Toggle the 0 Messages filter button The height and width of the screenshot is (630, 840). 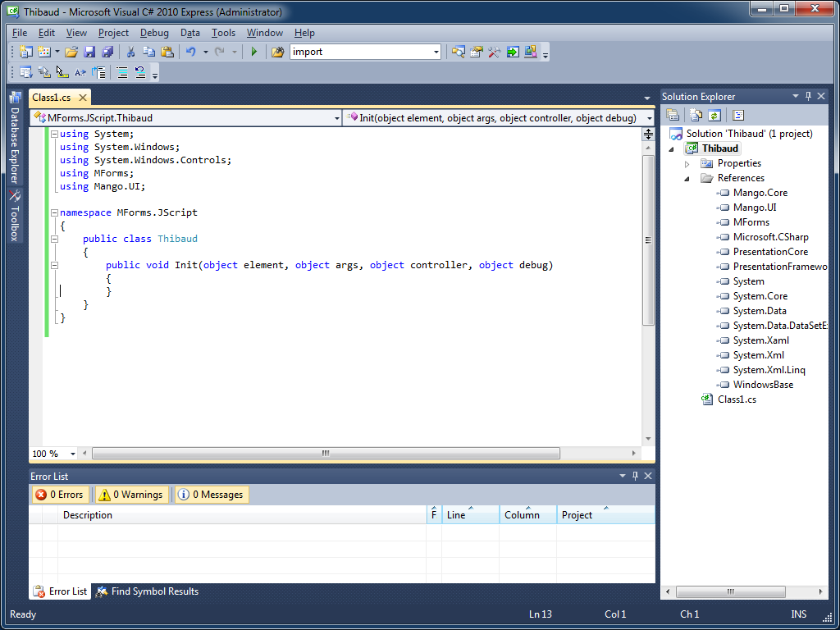click(x=211, y=495)
